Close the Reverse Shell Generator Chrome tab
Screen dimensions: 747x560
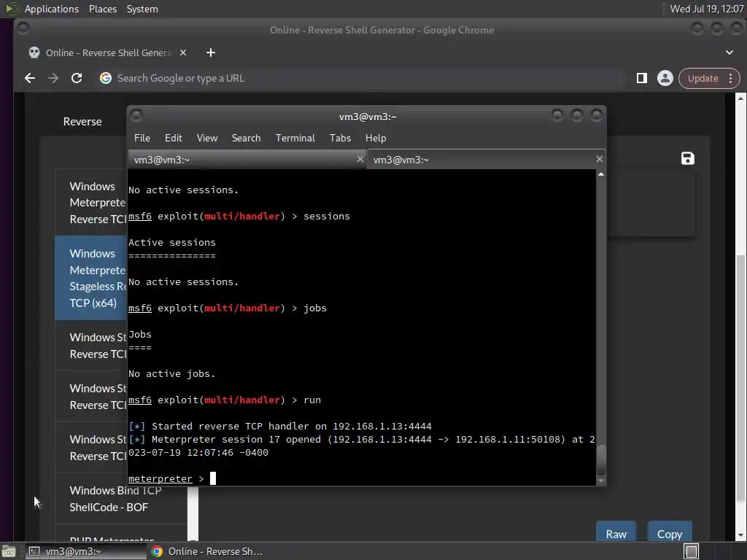[183, 52]
